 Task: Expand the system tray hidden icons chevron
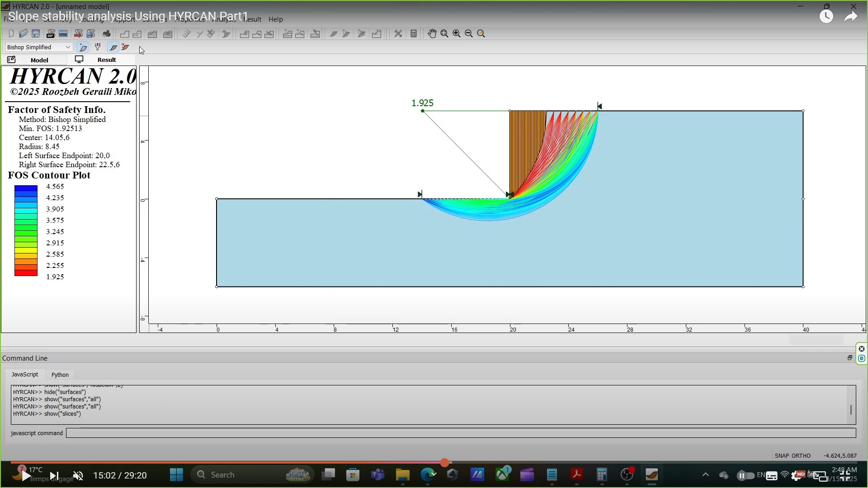click(x=705, y=475)
